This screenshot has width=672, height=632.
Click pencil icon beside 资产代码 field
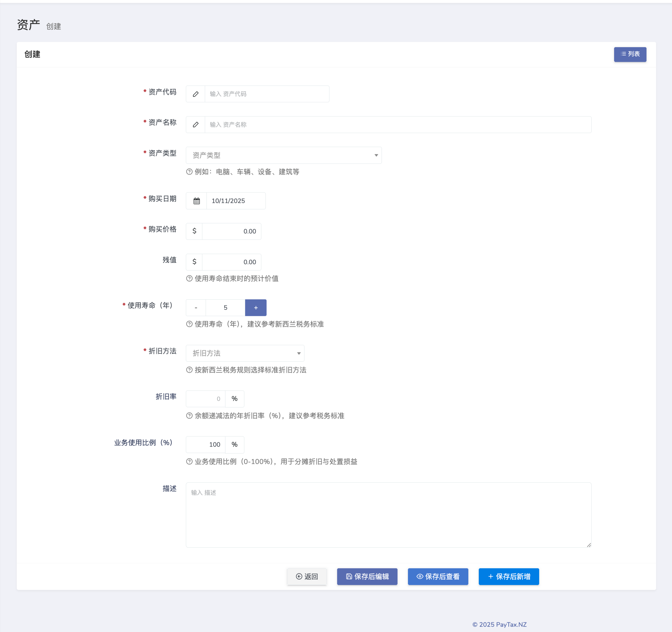pos(195,94)
